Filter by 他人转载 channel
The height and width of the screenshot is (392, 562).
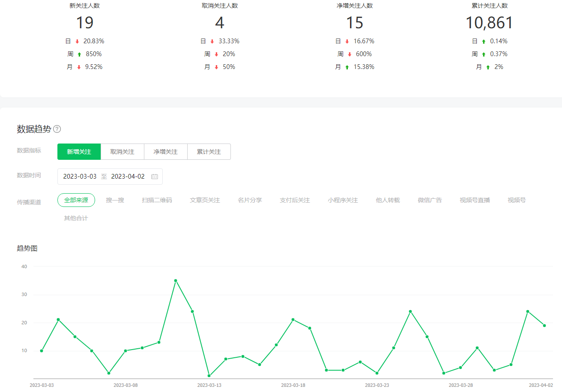coord(388,200)
